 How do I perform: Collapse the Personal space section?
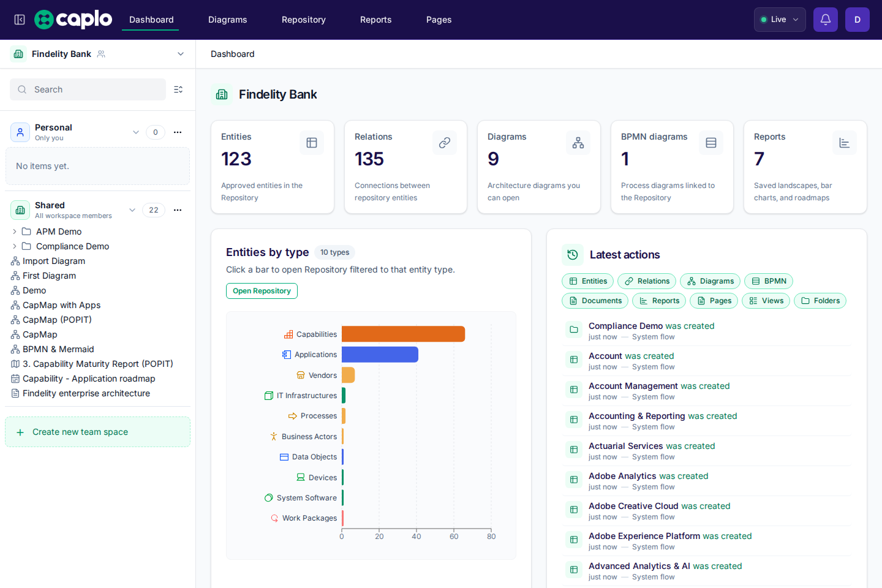(x=136, y=132)
